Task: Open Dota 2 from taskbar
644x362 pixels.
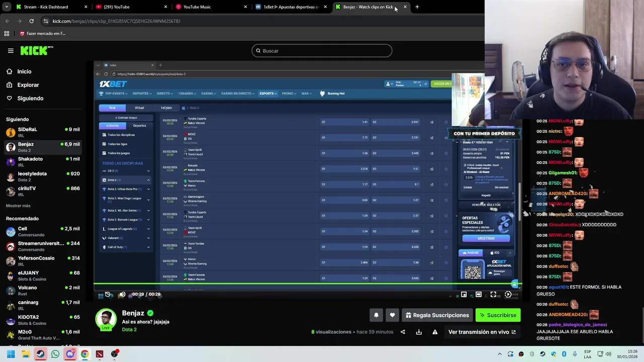Action: tap(100, 354)
